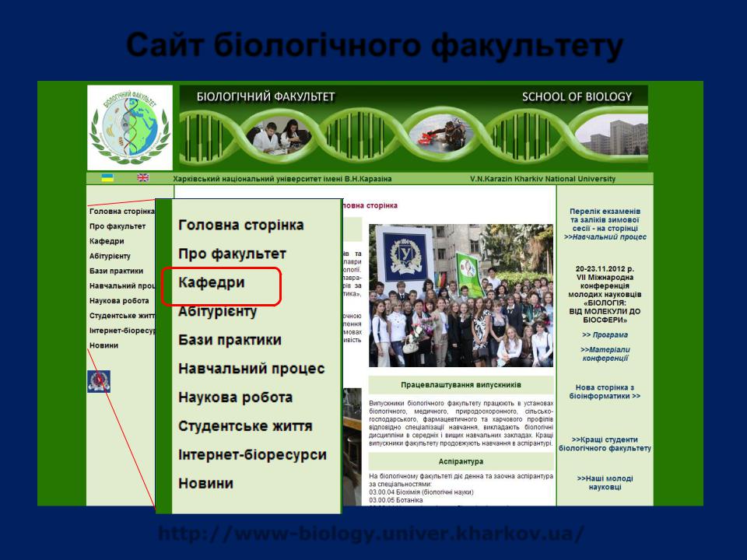Click the Ukrainian flag language icon
Viewport: 747px width, 560px height.
tap(107, 178)
